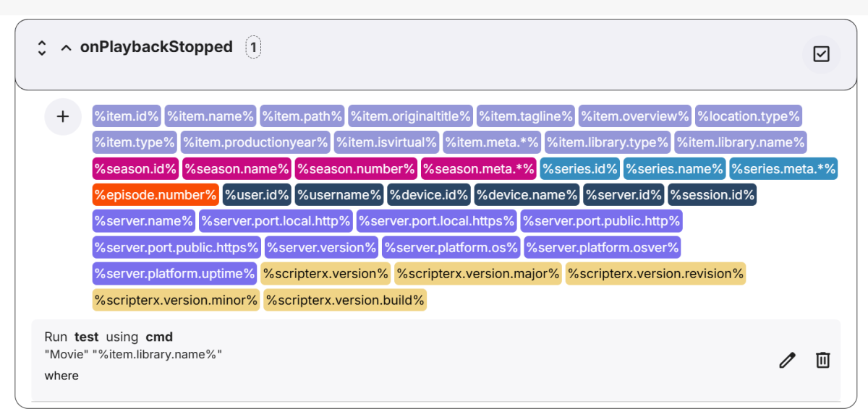868x414 pixels.
Task: Click the onPlaybackStopped header title
Action: coord(156,47)
